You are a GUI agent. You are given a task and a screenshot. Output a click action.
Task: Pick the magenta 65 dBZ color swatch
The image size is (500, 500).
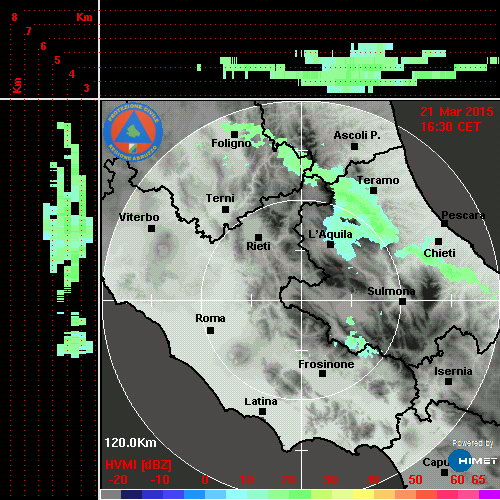click(x=489, y=494)
